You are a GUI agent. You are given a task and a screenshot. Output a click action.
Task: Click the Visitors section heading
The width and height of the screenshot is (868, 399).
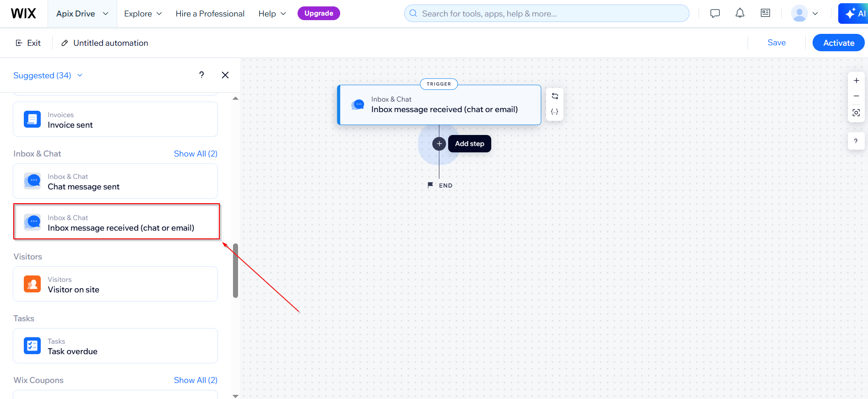28,257
